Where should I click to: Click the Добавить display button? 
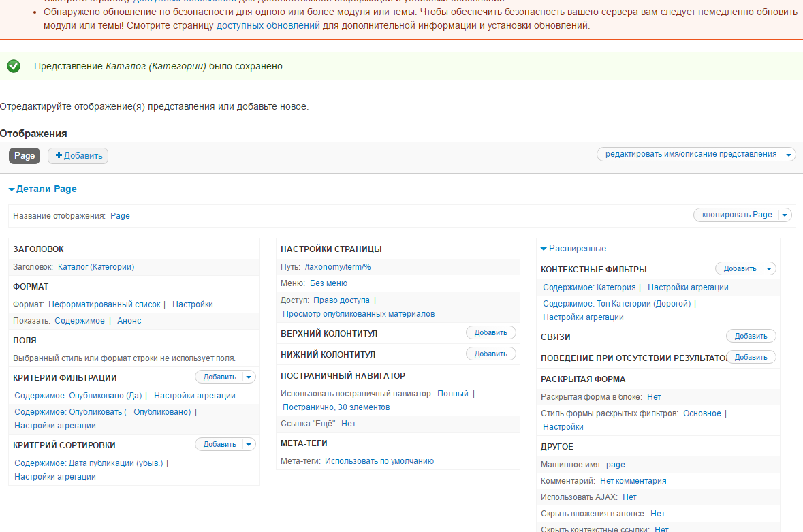point(78,156)
